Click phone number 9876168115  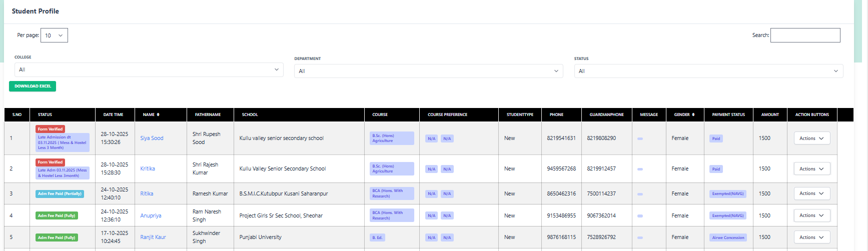[561, 237]
